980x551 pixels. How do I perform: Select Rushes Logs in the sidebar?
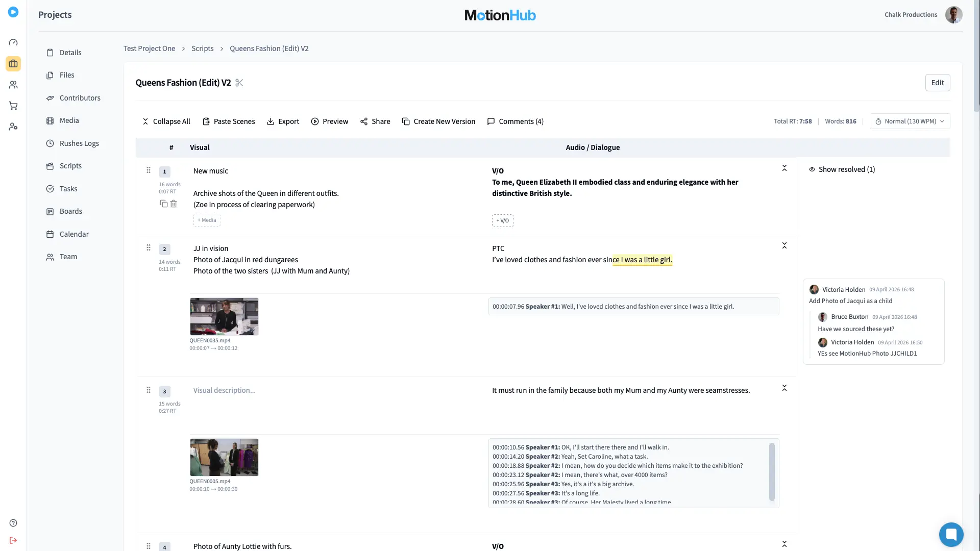tap(79, 143)
